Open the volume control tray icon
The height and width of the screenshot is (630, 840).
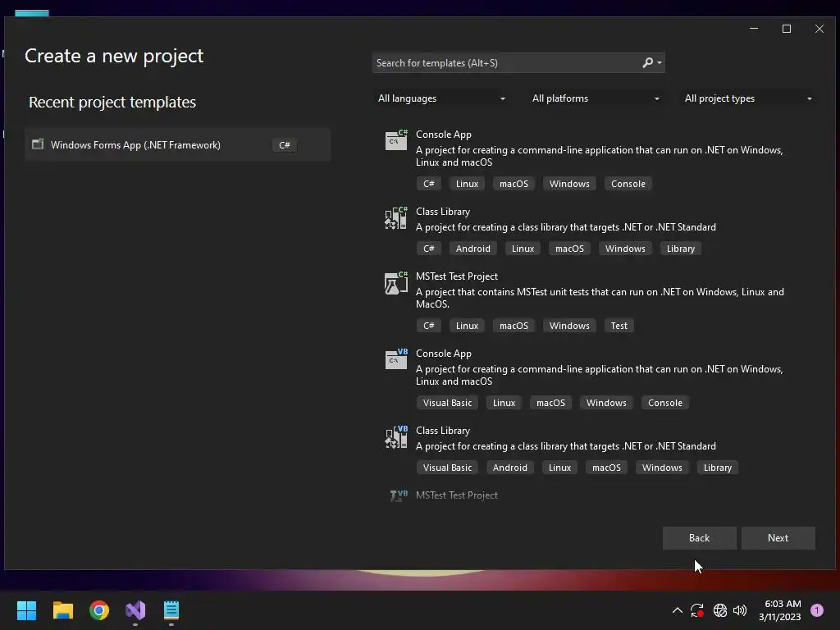pyautogui.click(x=740, y=610)
